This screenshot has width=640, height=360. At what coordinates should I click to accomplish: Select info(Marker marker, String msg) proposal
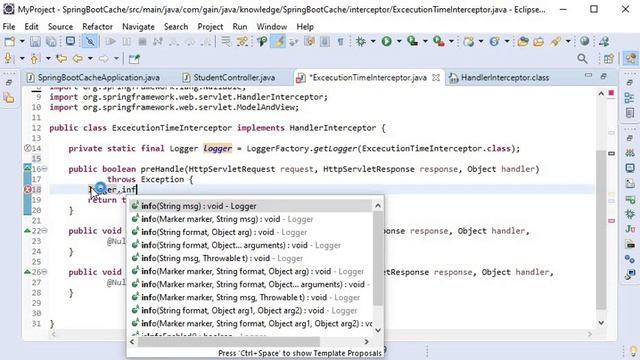pos(251,219)
